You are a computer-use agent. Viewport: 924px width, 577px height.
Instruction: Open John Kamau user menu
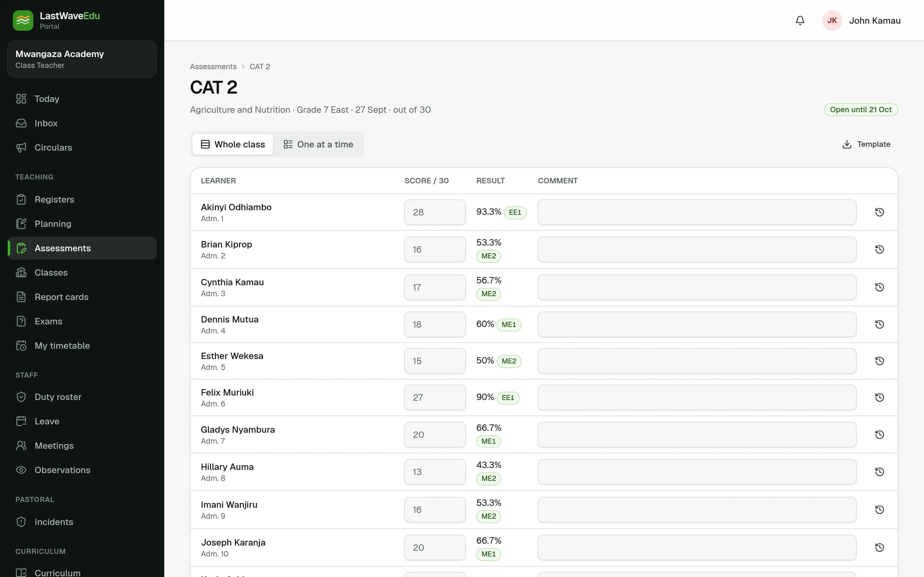pyautogui.click(x=861, y=21)
